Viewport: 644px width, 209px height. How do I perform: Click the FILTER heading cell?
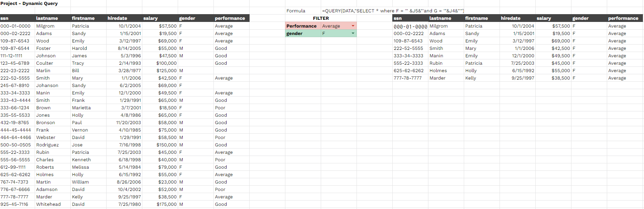click(x=321, y=18)
